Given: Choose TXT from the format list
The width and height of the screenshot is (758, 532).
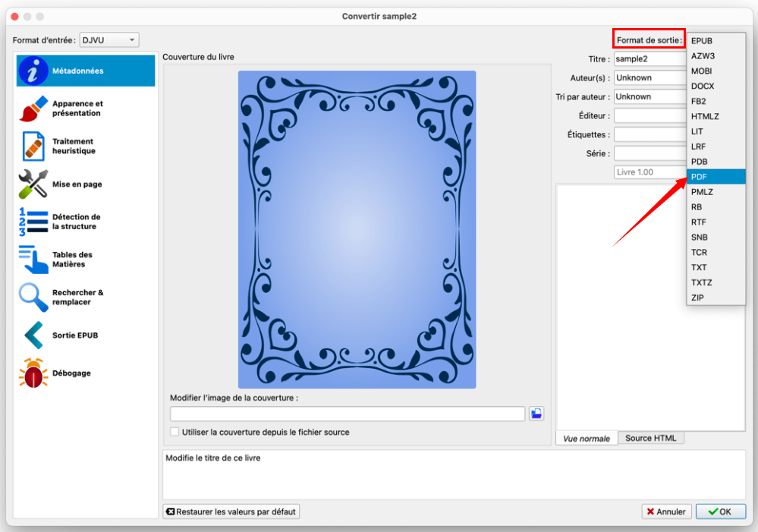Looking at the screenshot, I should coord(716,267).
